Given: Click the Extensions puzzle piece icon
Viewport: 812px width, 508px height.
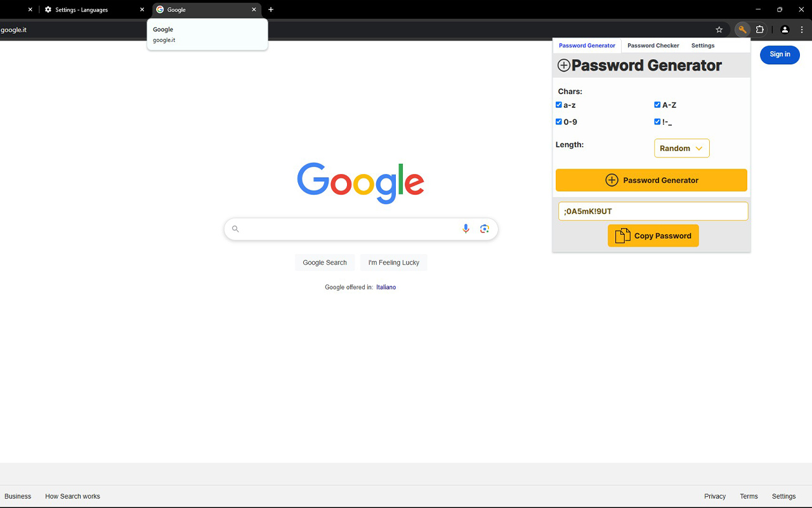Looking at the screenshot, I should [x=759, y=29].
